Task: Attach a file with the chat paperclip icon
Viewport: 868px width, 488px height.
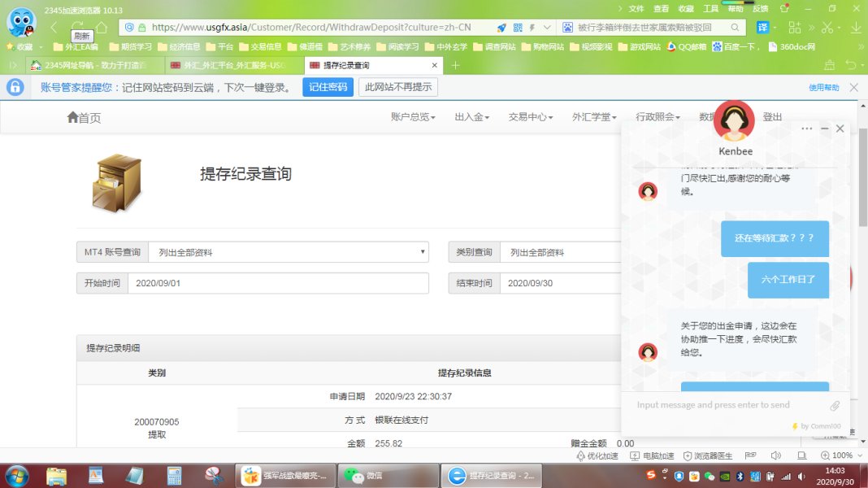Action: click(x=835, y=405)
